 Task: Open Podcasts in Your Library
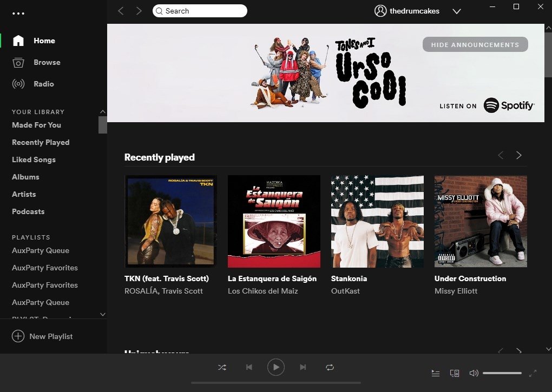(x=28, y=211)
